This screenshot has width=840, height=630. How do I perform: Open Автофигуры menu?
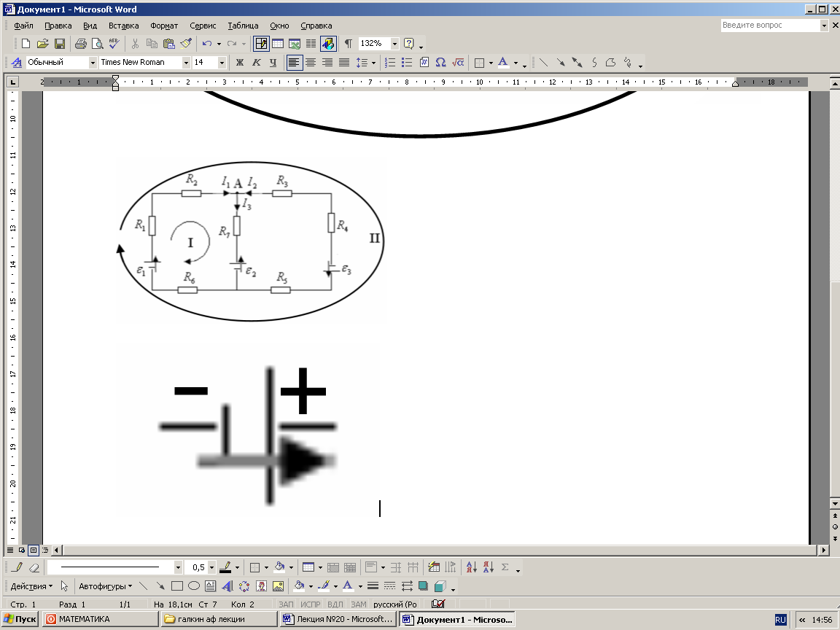tap(105, 586)
